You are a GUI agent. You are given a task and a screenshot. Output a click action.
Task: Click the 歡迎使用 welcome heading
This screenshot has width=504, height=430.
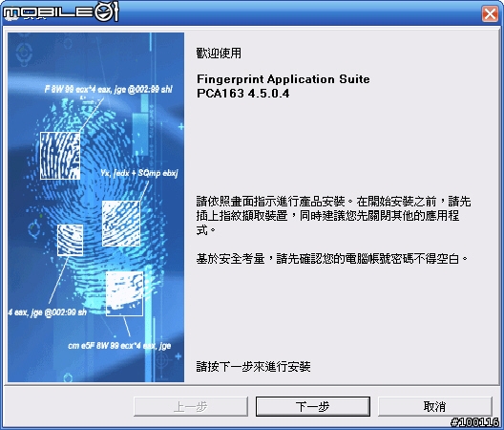pos(219,54)
